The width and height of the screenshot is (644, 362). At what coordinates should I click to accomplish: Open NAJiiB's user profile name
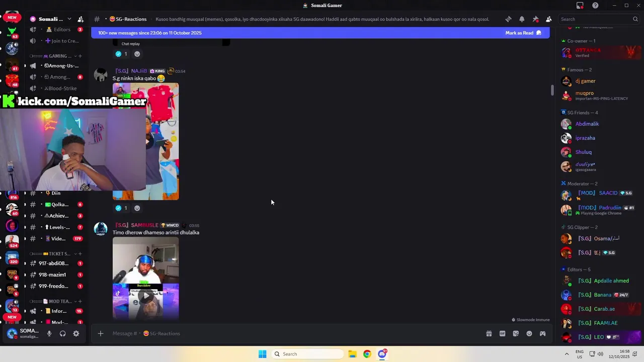pos(131,71)
